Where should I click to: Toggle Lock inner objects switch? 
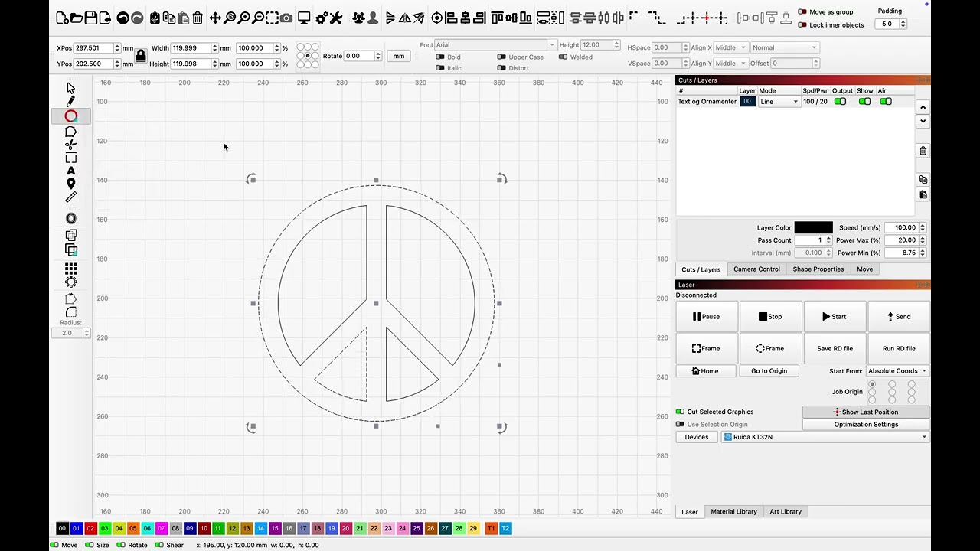(x=802, y=25)
